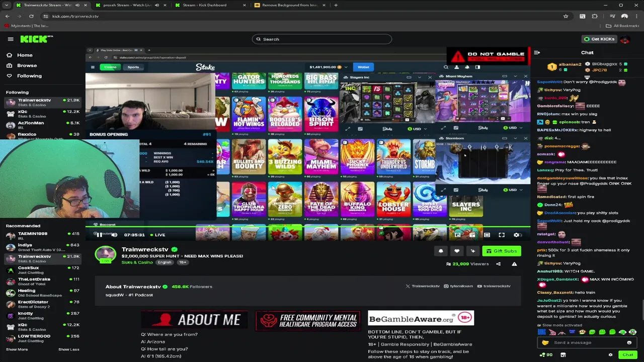Screen dimensions: 644x362
Task: Collapse list with Show Less
Action: [68, 349]
